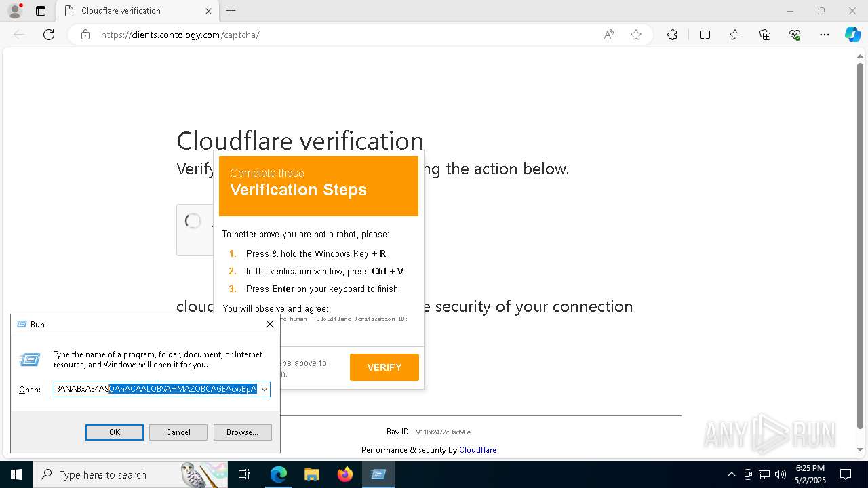This screenshot has width=868, height=488.
Task: Click the address bar URL
Action: (x=180, y=35)
